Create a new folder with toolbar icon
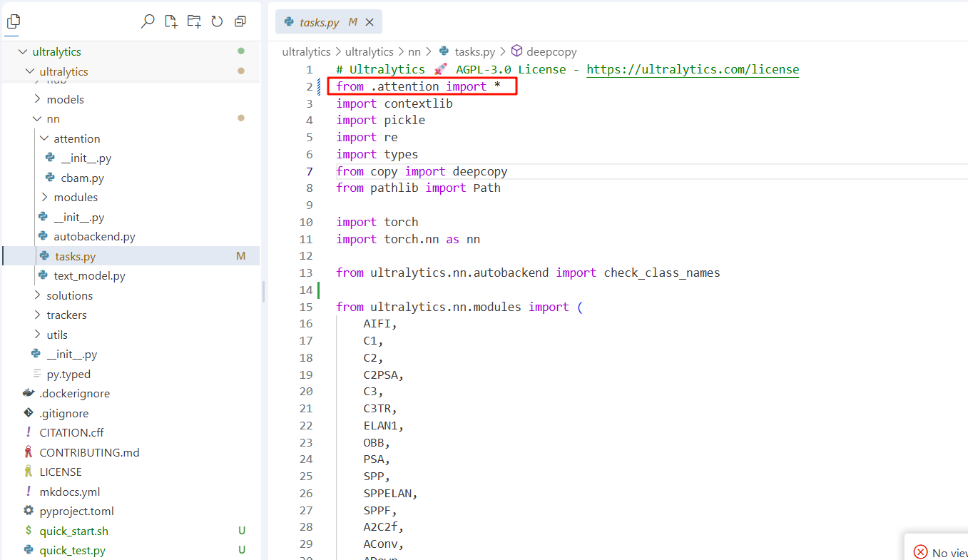 click(x=194, y=21)
